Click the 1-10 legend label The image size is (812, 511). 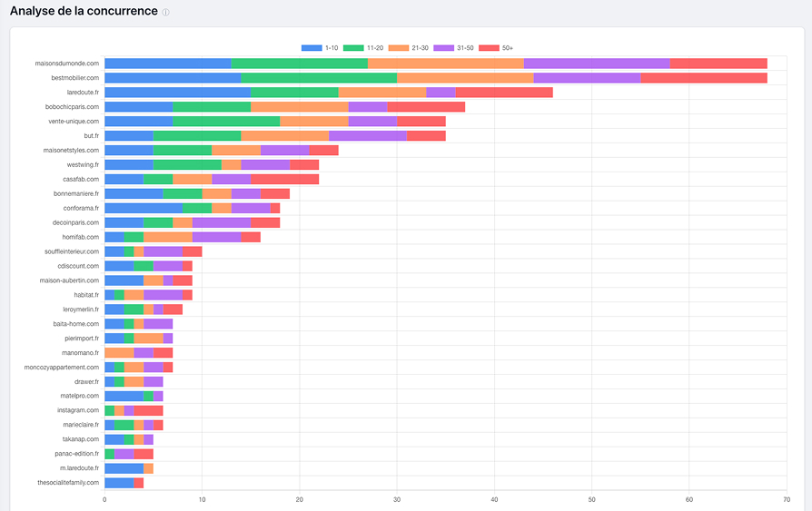pos(332,47)
